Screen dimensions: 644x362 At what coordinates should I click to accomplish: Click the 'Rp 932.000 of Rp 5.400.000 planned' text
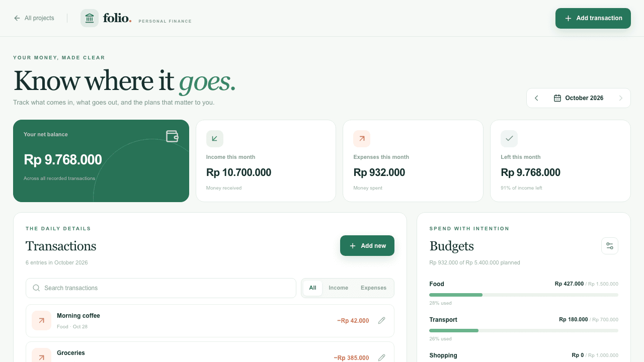(474, 262)
